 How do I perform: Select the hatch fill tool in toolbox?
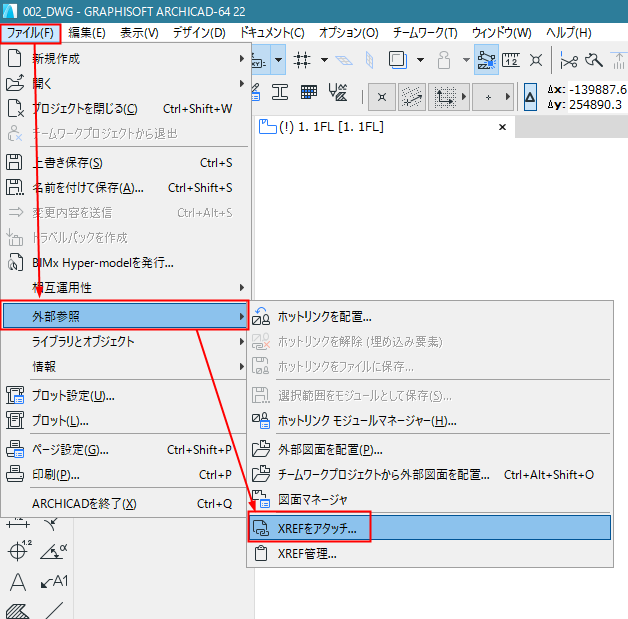(x=18, y=611)
